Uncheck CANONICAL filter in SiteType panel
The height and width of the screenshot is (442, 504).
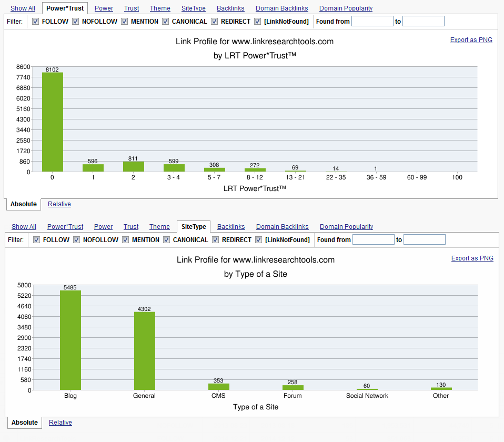tap(166, 240)
